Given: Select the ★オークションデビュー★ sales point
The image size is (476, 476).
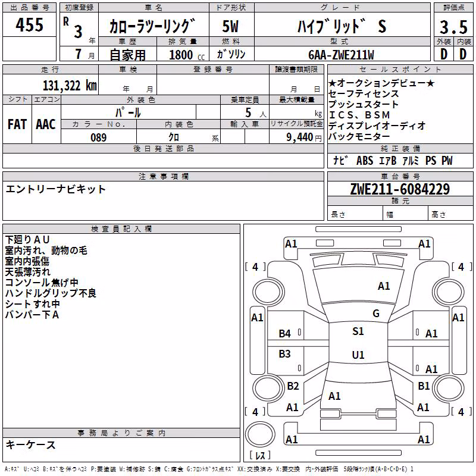Looking at the screenshot, I should click(x=381, y=83).
